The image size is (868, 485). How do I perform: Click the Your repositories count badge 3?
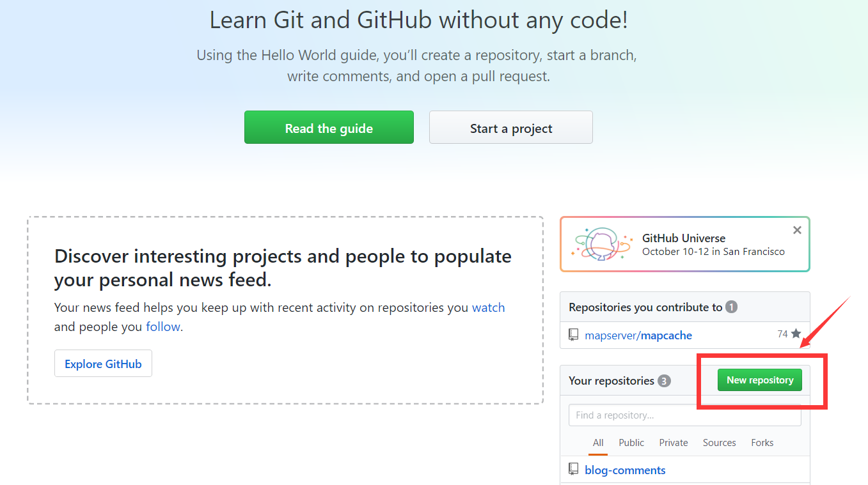664,381
